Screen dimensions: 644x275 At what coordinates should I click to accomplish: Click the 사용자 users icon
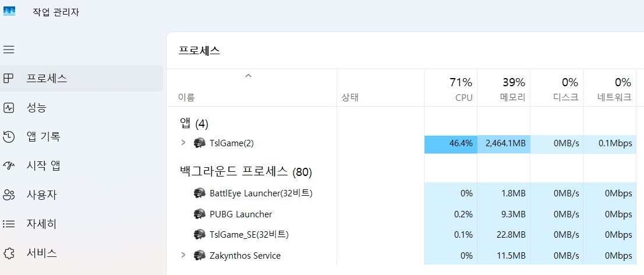coord(9,195)
